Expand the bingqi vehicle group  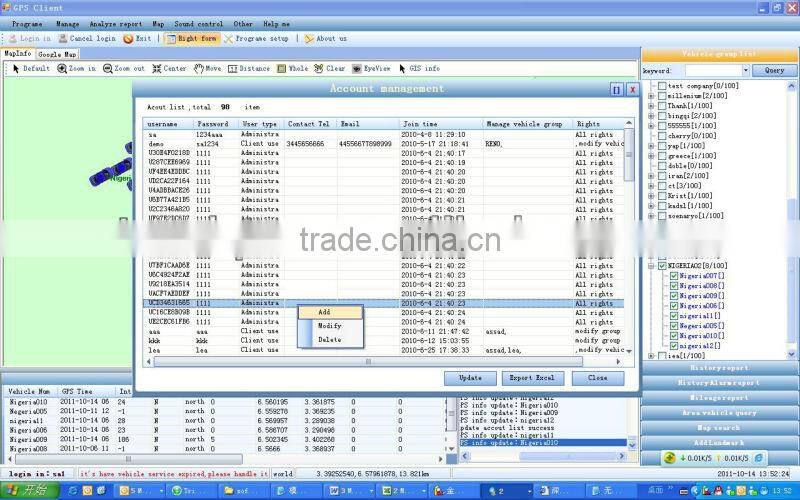pyautogui.click(x=651, y=116)
